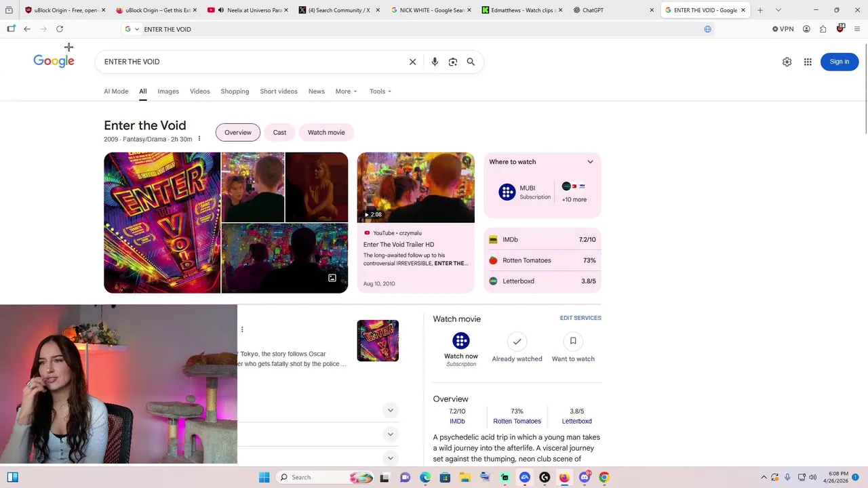
Task: Open the image gallery icon on collage
Action: 332,278
